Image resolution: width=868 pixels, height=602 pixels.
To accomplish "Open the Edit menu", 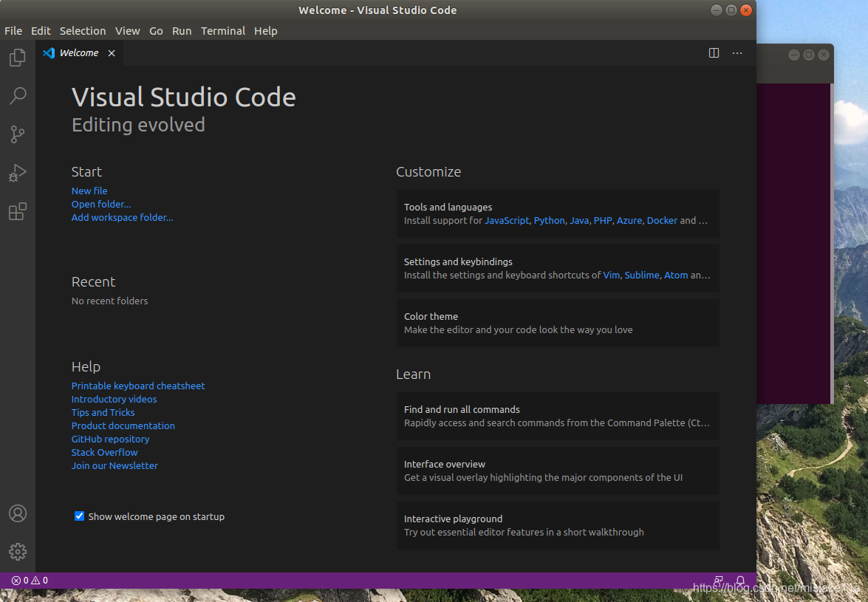I will click(41, 31).
